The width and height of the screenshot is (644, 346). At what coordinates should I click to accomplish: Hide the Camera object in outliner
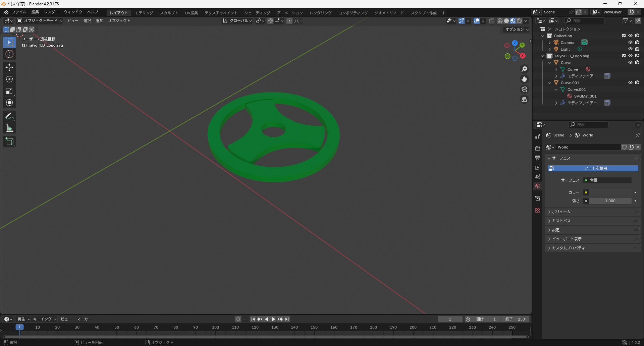pos(630,42)
